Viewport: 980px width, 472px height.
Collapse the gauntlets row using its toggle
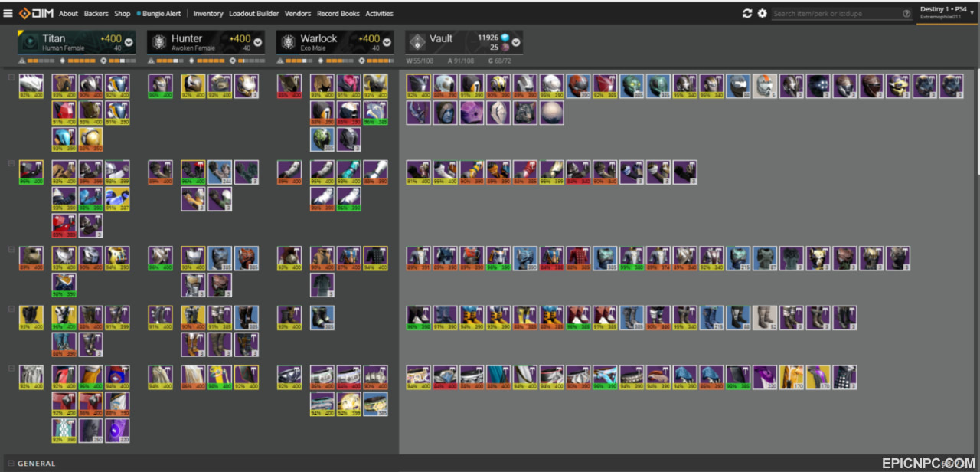(x=11, y=163)
